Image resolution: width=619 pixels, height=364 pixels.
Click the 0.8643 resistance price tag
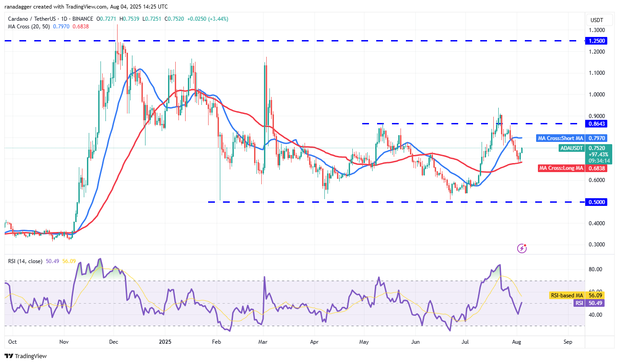click(x=597, y=123)
